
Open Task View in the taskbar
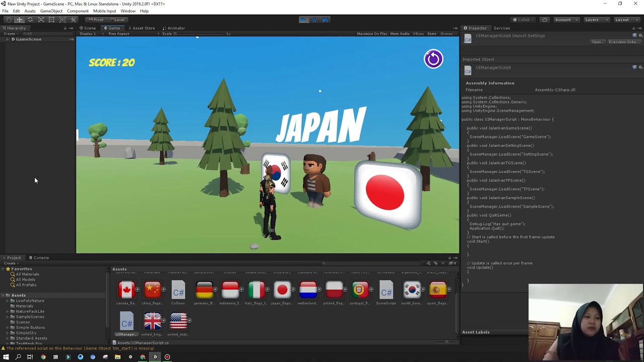30,357
